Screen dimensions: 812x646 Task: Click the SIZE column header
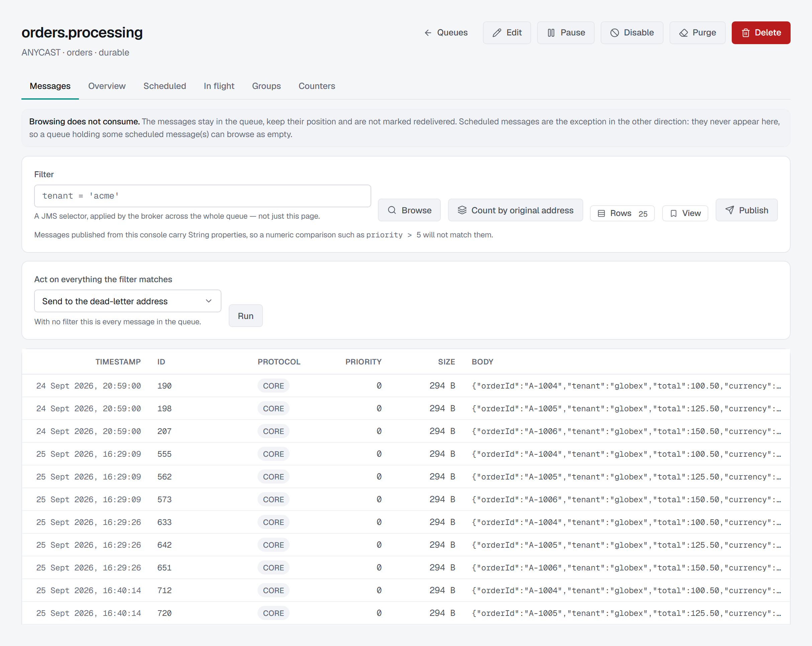tap(446, 362)
